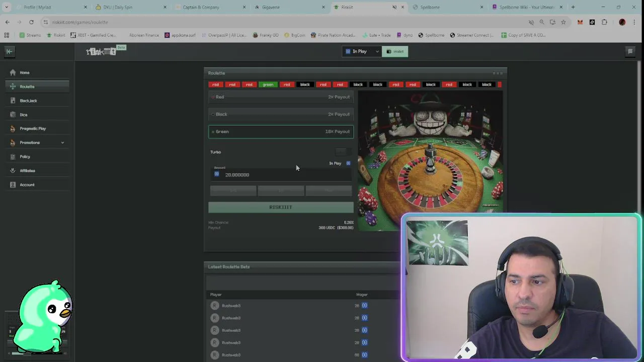Click the In Play token icon above amount
644x362 pixels.
coord(348,163)
